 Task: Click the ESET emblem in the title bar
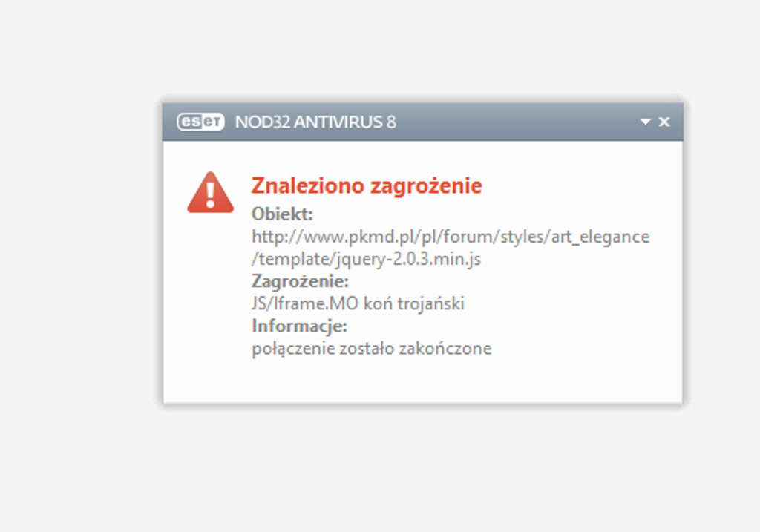202,122
